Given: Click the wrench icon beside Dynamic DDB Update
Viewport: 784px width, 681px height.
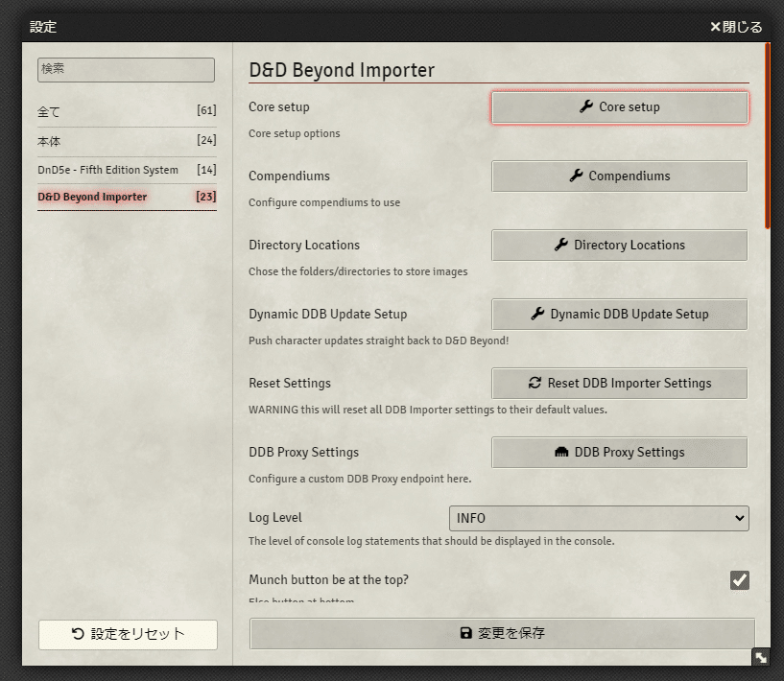Looking at the screenshot, I should (537, 314).
